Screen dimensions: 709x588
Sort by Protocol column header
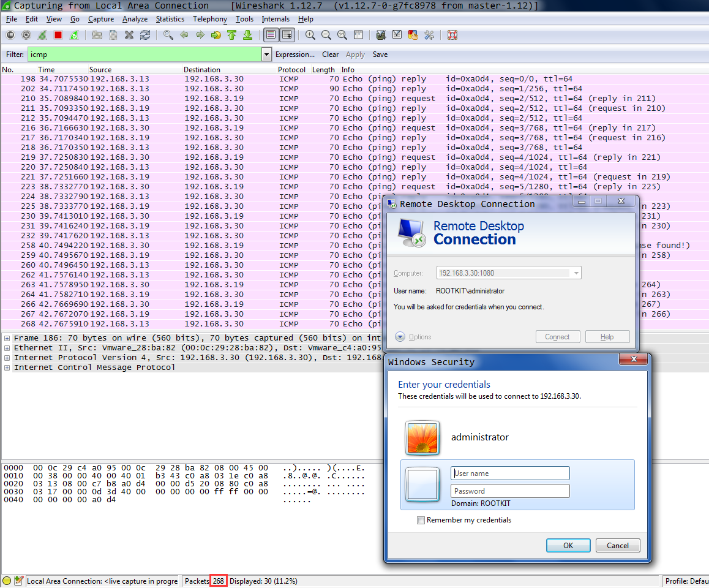pyautogui.click(x=291, y=70)
